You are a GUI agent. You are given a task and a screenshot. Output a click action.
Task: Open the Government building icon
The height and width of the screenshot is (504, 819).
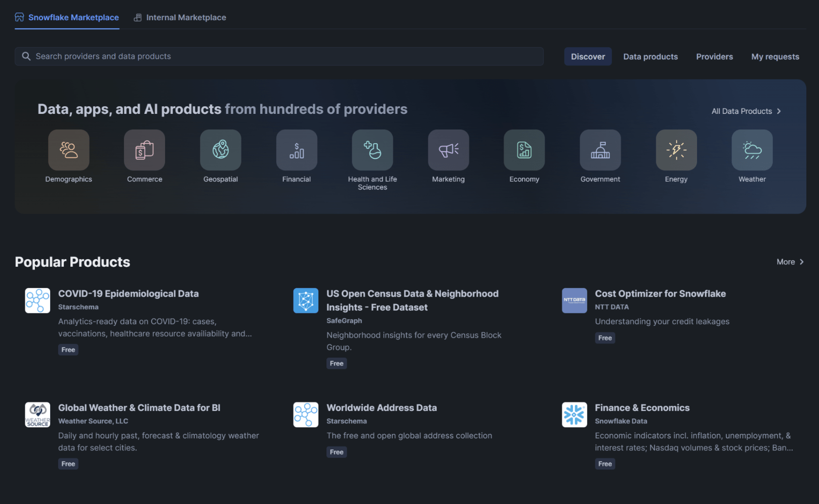click(x=600, y=150)
